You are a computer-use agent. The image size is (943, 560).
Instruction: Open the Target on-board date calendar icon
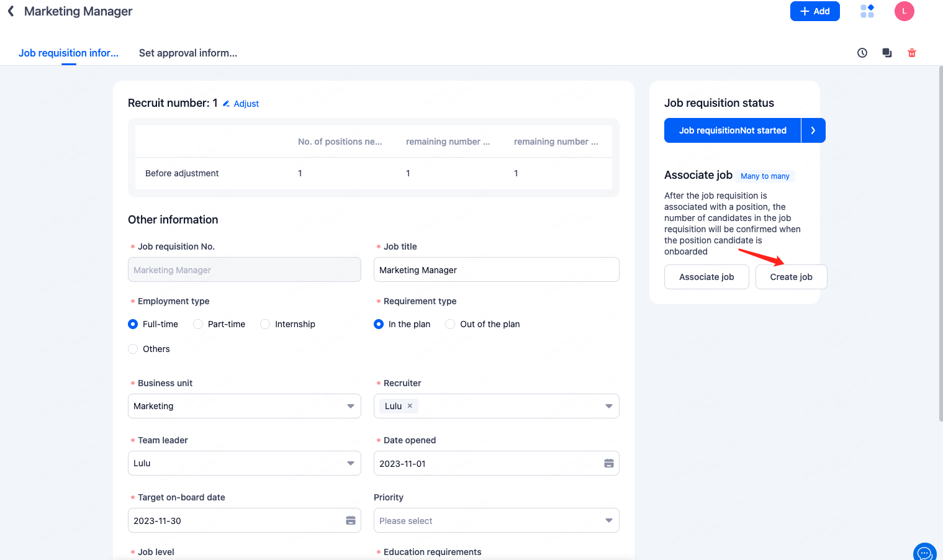point(351,521)
